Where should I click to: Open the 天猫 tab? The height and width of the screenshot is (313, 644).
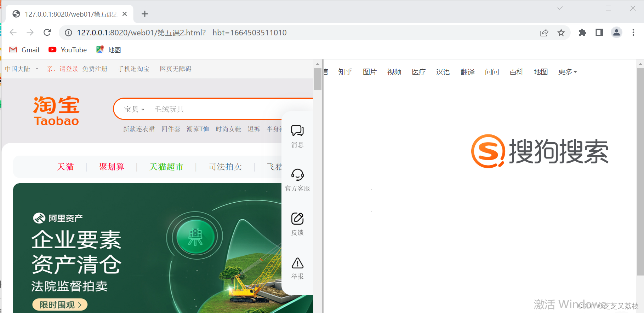click(65, 167)
